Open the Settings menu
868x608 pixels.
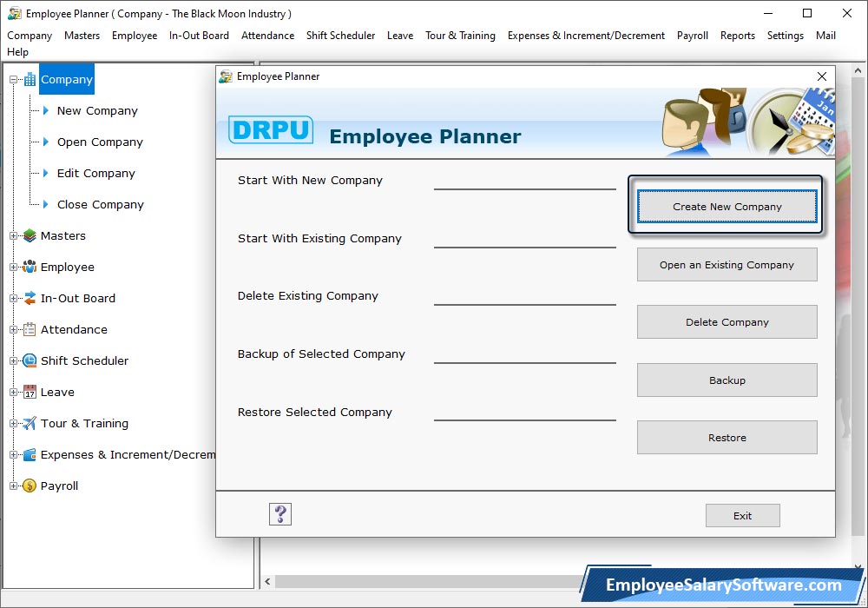[x=785, y=36]
